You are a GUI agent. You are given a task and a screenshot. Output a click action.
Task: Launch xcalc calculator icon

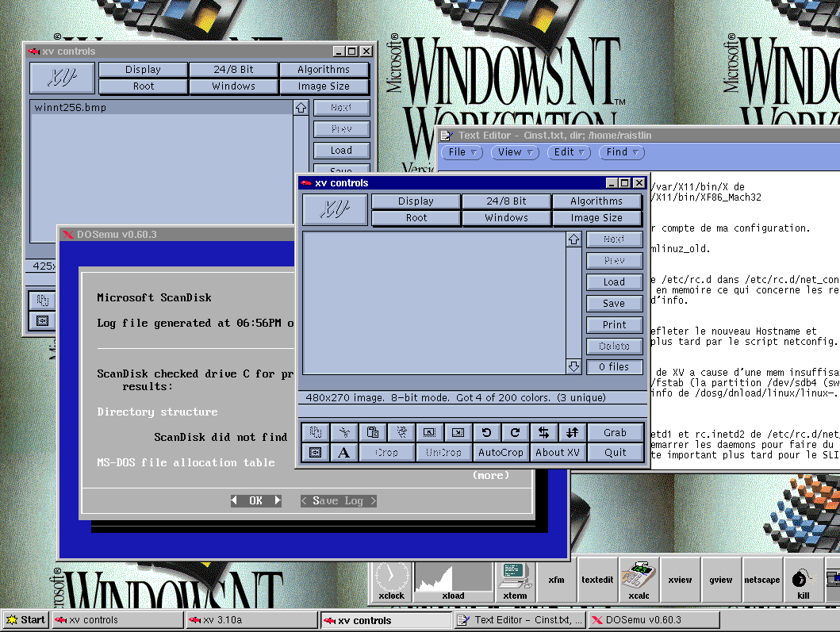639,581
